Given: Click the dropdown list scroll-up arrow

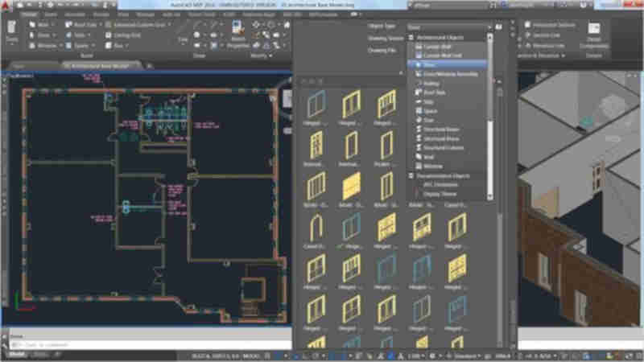Looking at the screenshot, I should point(489,37).
